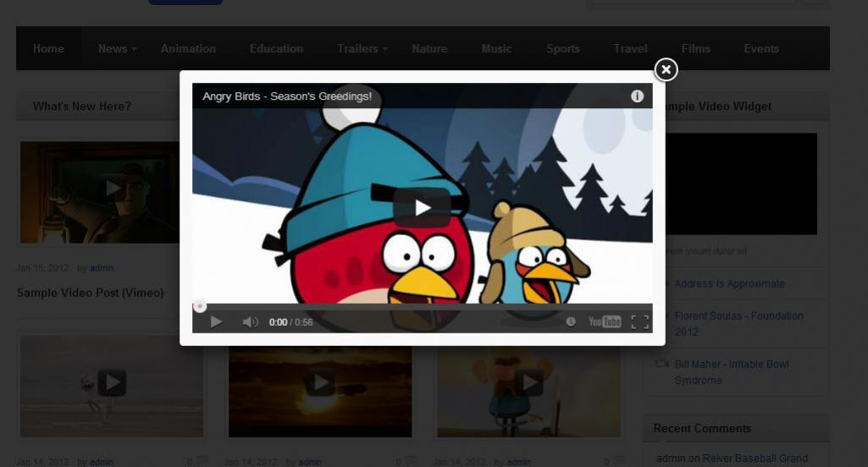Image resolution: width=868 pixels, height=467 pixels.
Task: Play the Angry Birds video from center button
Action: [x=423, y=207]
